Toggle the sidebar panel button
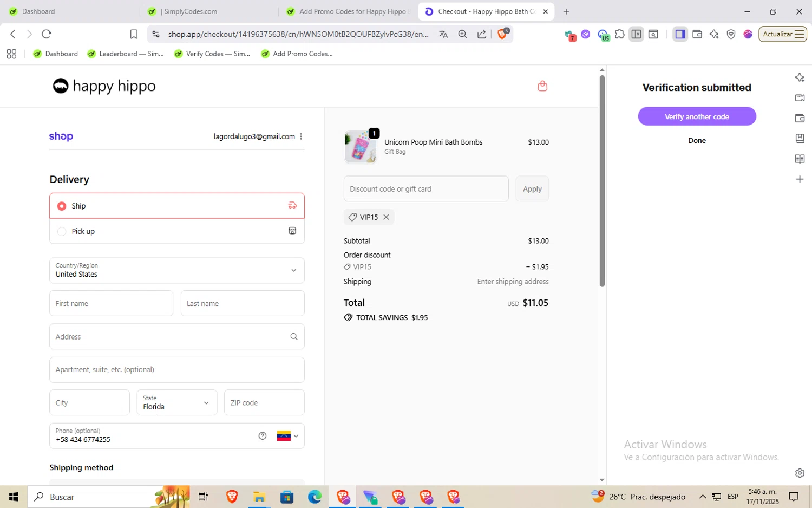The width and height of the screenshot is (812, 508). [680, 34]
